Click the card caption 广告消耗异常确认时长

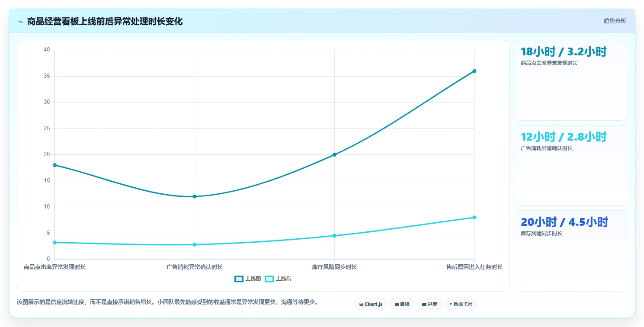(x=547, y=148)
